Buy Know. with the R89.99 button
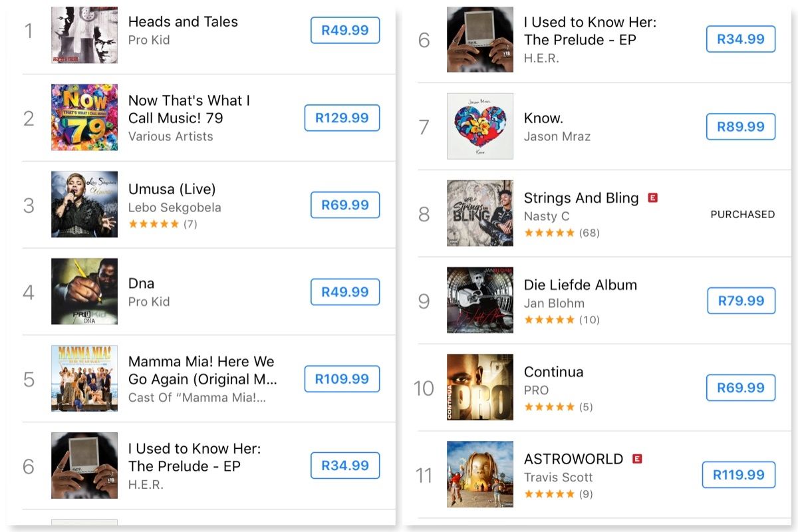 741,126
